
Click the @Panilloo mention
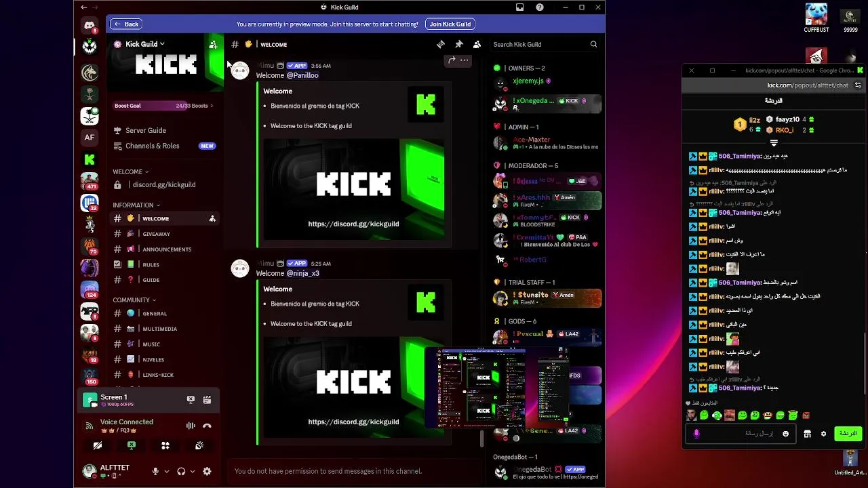click(302, 75)
